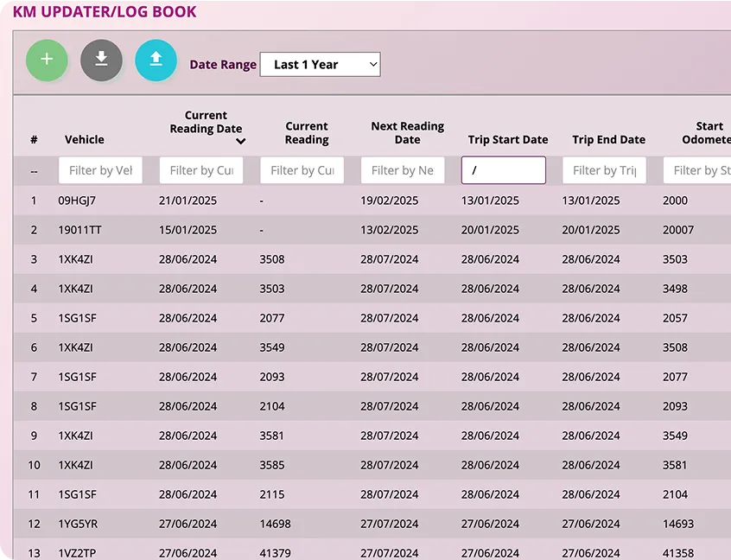Viewport: 731px width, 560px height.
Task: Click trip start date 13/01/2025
Action: pos(490,200)
